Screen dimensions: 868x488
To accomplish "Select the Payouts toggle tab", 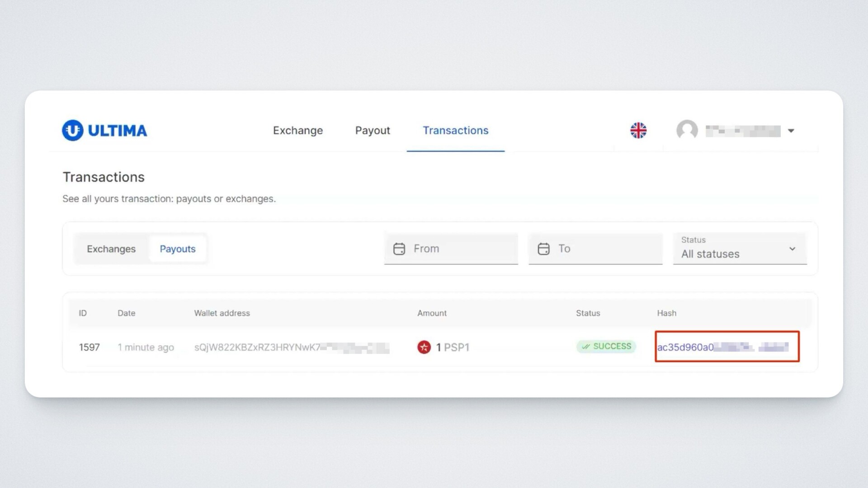I will (x=178, y=249).
